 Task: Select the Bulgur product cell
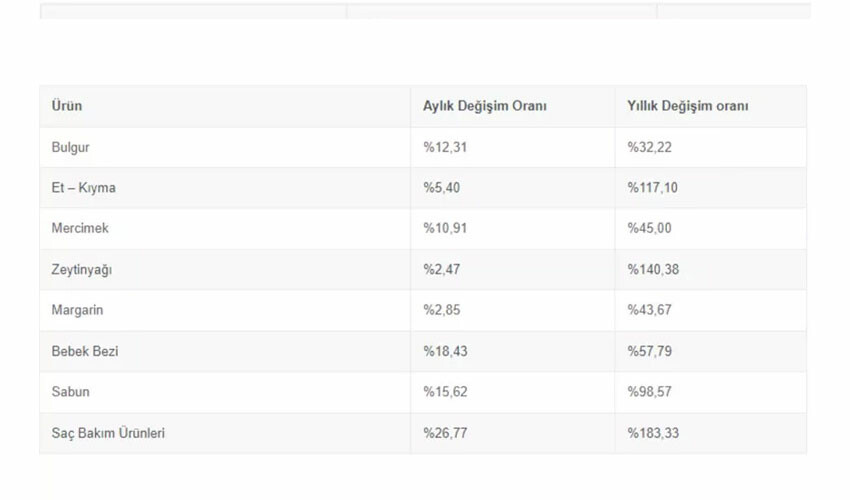[71, 147]
